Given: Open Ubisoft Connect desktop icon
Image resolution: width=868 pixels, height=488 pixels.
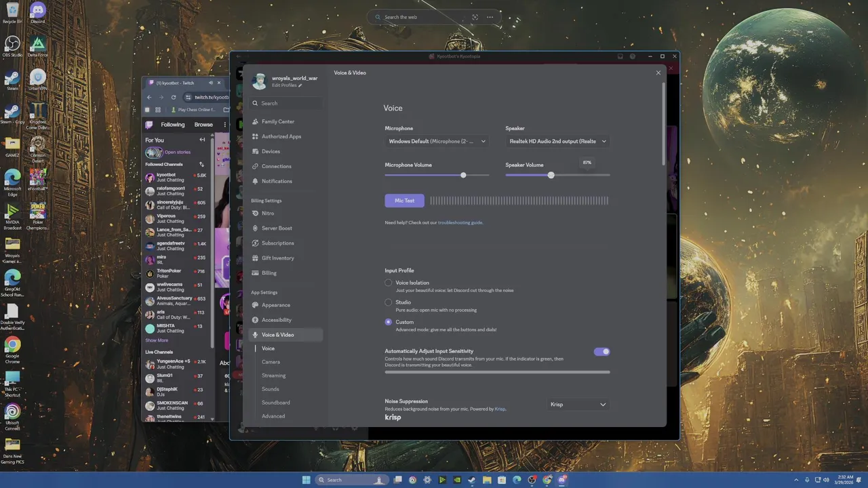Looking at the screenshot, I should pos(12,417).
